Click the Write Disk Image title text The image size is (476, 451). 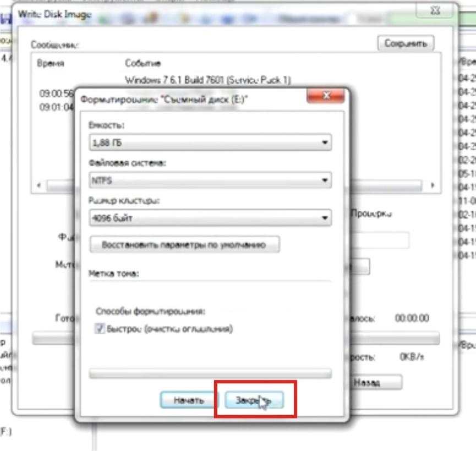click(55, 14)
